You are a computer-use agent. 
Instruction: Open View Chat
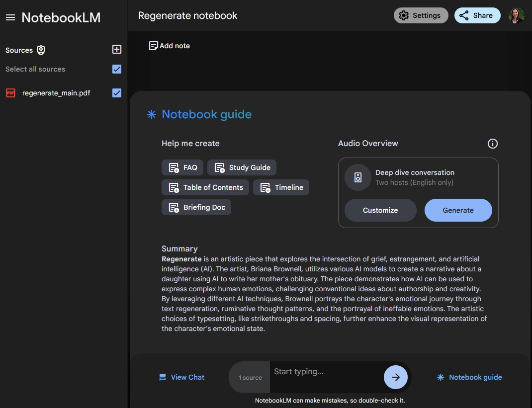coord(182,377)
